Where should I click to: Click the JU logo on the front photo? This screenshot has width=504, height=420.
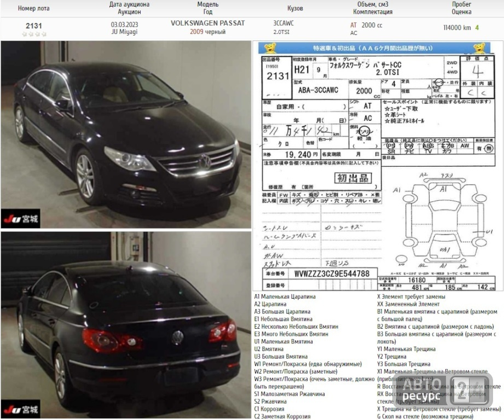21,219
